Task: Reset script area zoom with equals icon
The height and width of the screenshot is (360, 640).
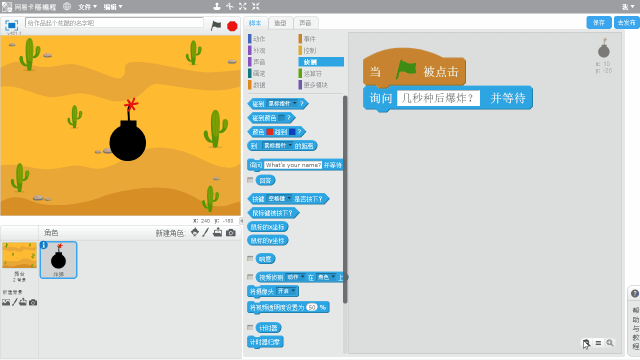Action: tap(598, 343)
